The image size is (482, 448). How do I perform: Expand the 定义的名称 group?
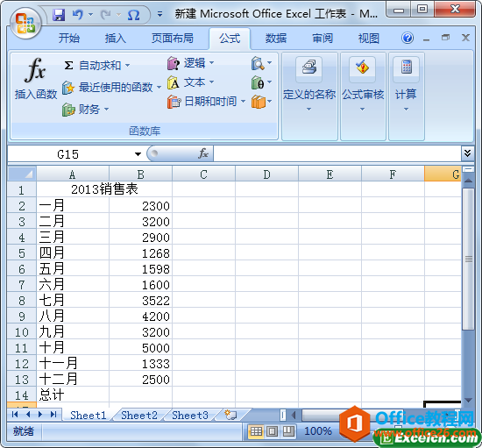pos(309,96)
